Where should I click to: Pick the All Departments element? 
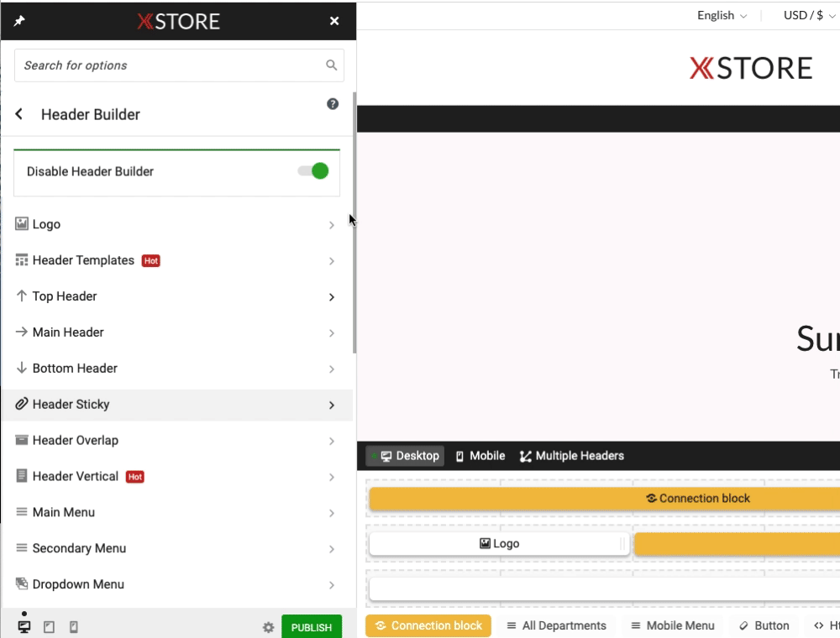pos(557,625)
